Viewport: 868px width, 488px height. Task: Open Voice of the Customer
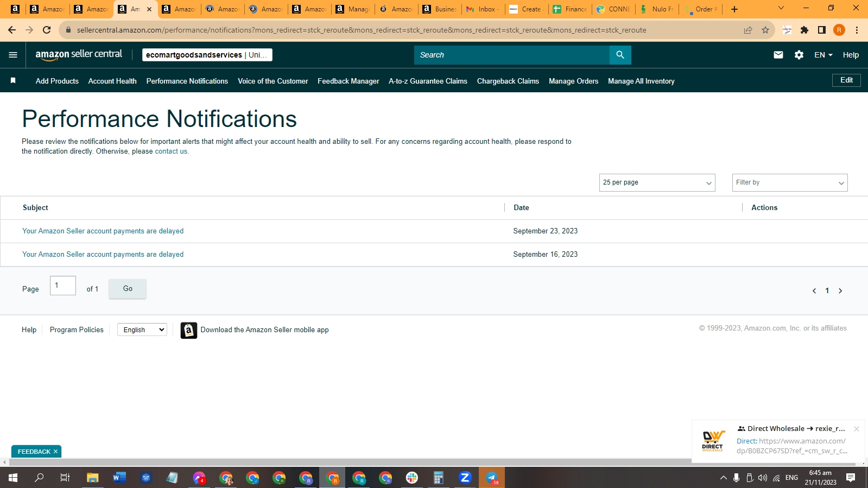(273, 81)
